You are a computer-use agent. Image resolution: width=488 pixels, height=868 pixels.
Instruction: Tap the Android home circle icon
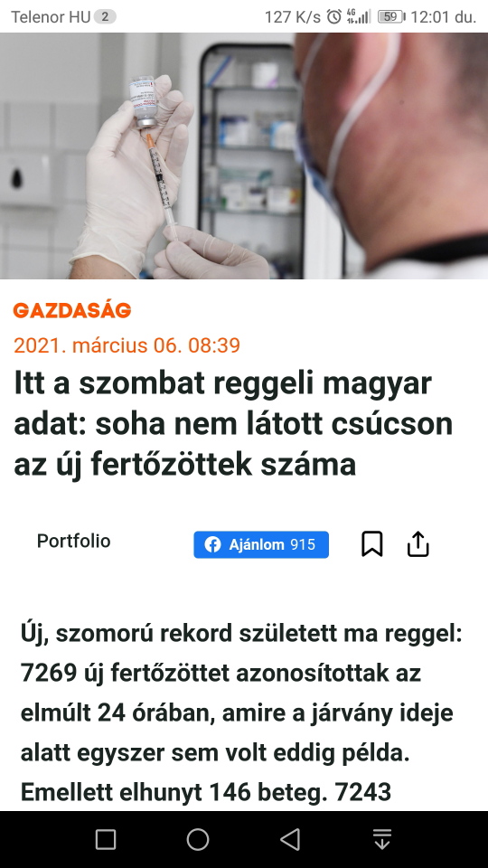pos(198,839)
